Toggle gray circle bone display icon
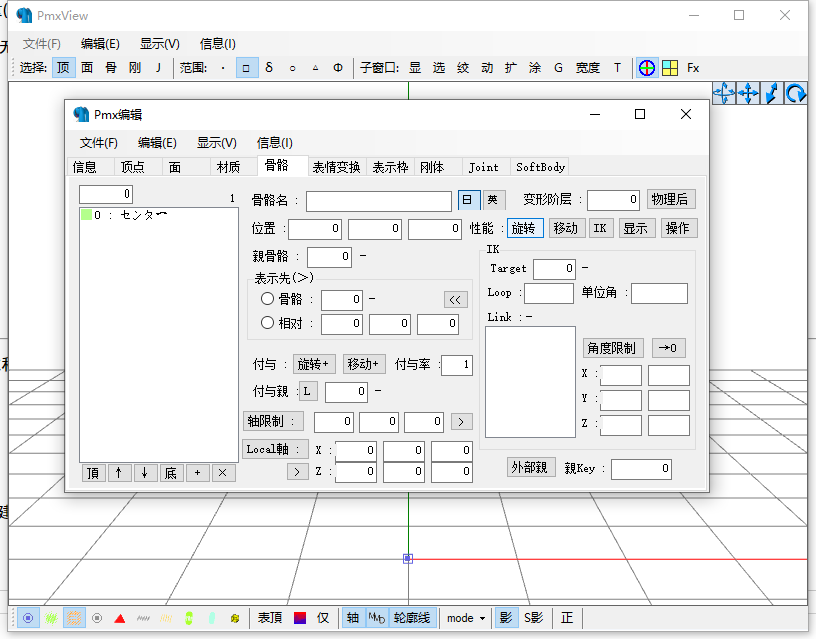The width and height of the screenshot is (816, 639). click(x=97, y=618)
